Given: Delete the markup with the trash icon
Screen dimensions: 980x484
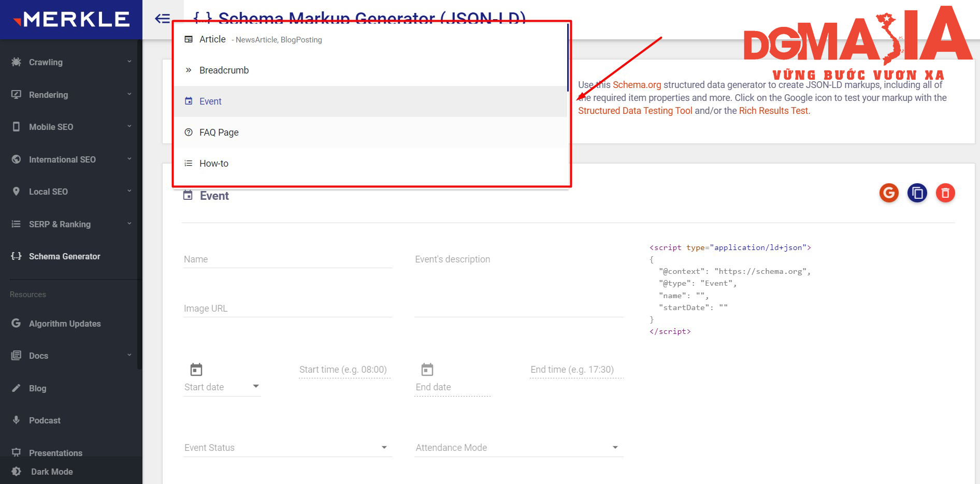Looking at the screenshot, I should 945,193.
